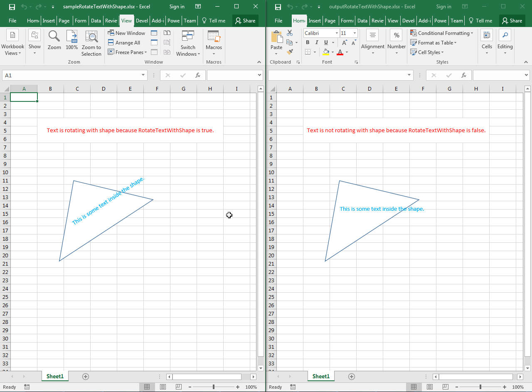This screenshot has width=532, height=392.
Task: Click the Format Painter brush icon
Action: click(290, 52)
